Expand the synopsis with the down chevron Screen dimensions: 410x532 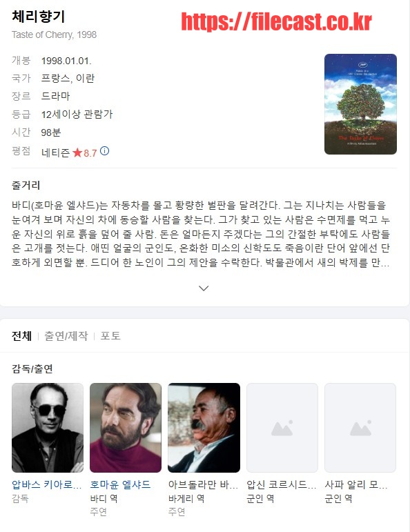pos(204,288)
